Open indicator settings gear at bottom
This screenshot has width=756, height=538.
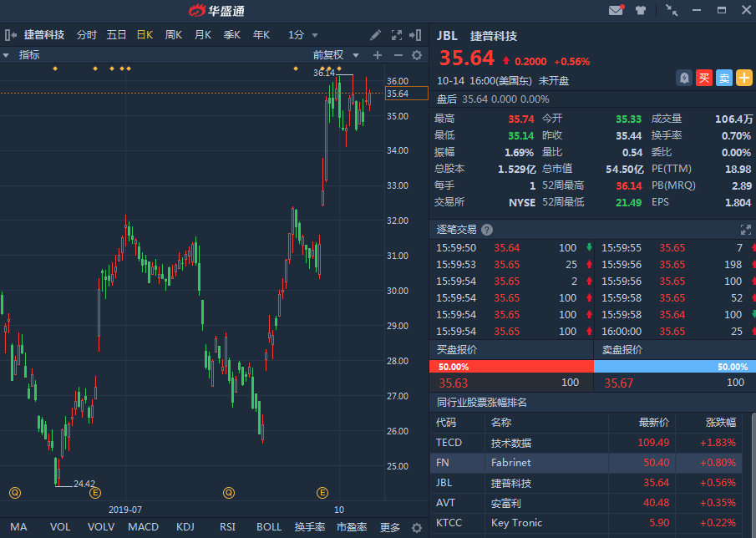(417, 528)
